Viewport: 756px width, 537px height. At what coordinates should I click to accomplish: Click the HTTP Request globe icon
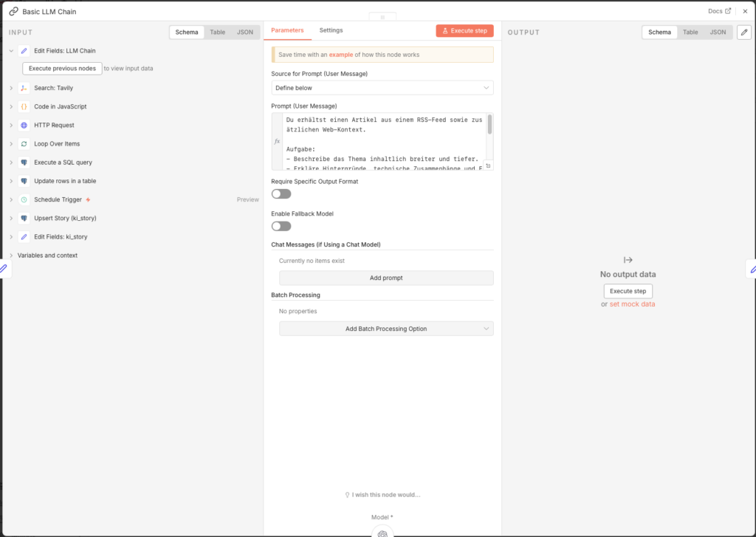pyautogui.click(x=24, y=126)
